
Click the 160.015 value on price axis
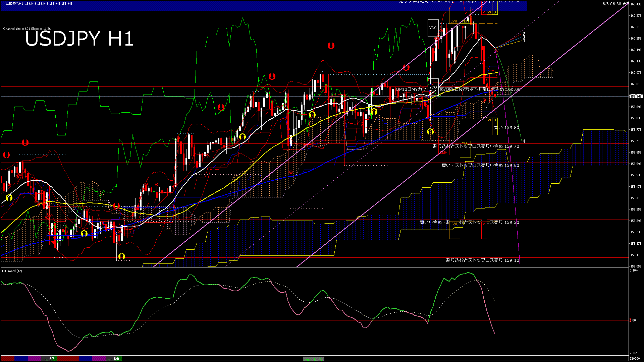636,84
